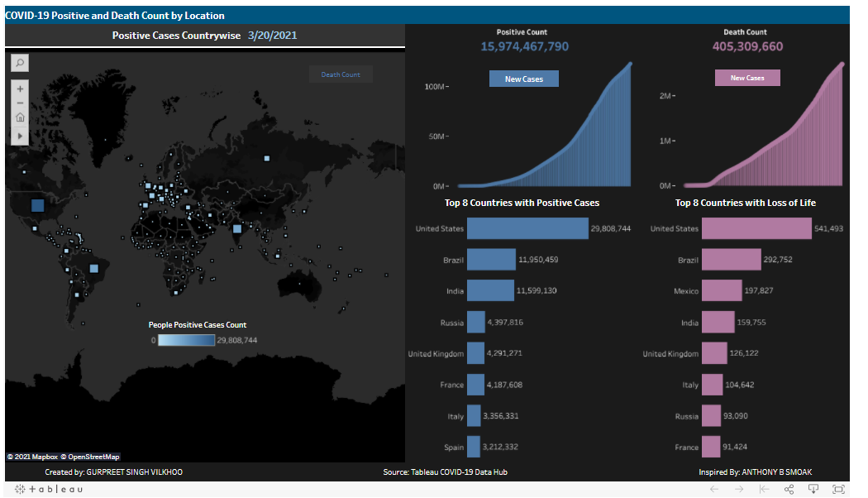Expand the map toolbar arrow control
The height and width of the screenshot is (498, 868).
coord(19,135)
